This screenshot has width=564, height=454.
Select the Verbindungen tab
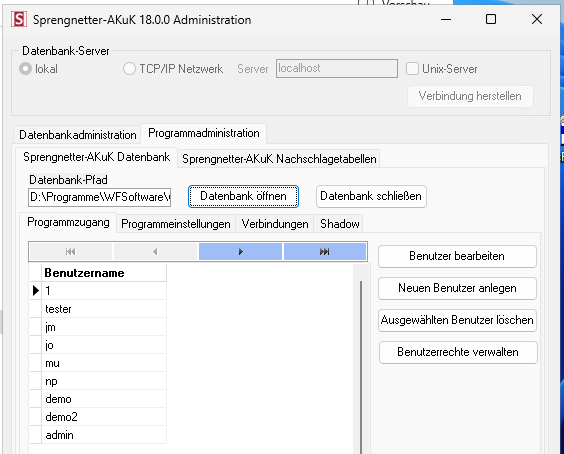pyautogui.click(x=275, y=224)
